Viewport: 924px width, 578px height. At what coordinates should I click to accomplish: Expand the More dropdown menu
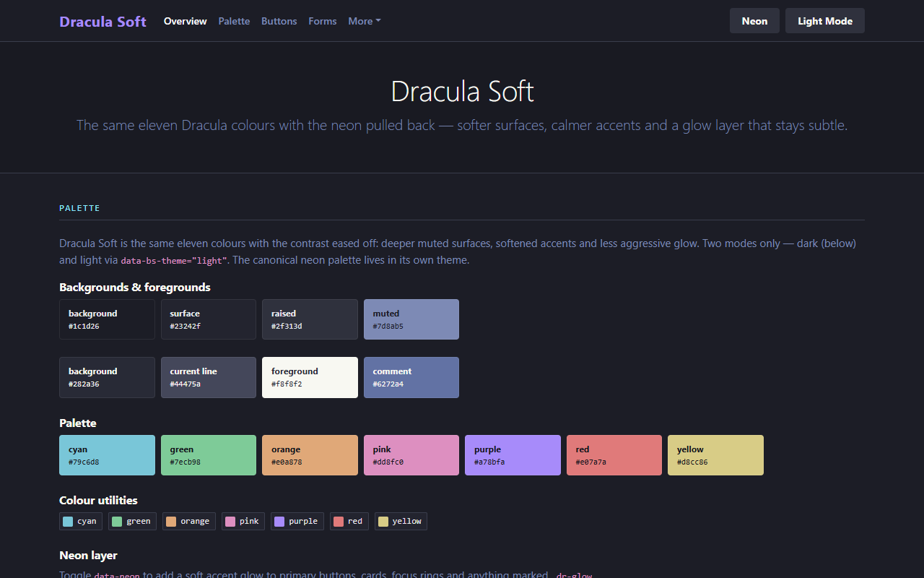point(364,21)
